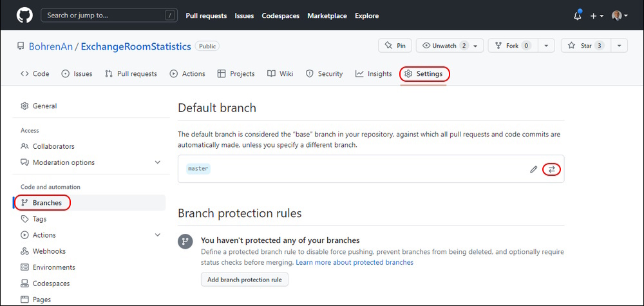The height and width of the screenshot is (306, 644).
Task: Click the Search or jump to field
Action: 109,15
